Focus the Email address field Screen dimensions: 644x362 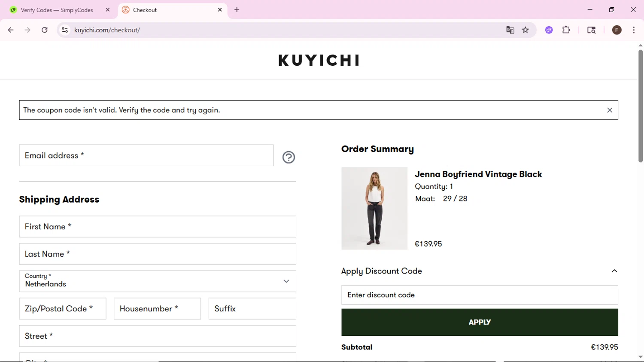coord(146,155)
